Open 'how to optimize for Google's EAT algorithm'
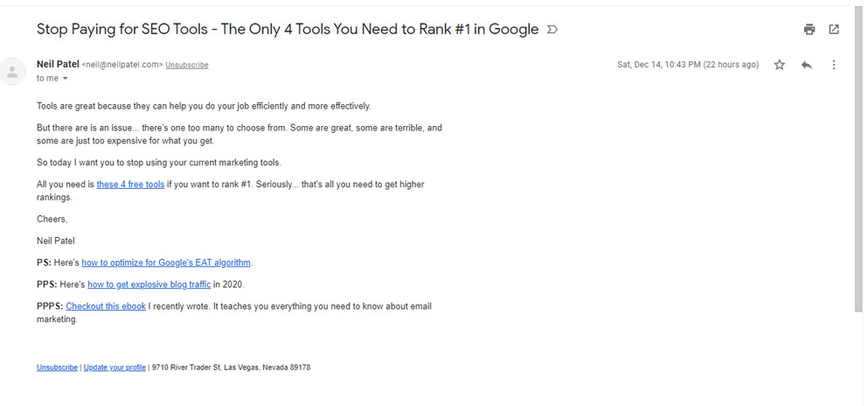 click(x=166, y=262)
